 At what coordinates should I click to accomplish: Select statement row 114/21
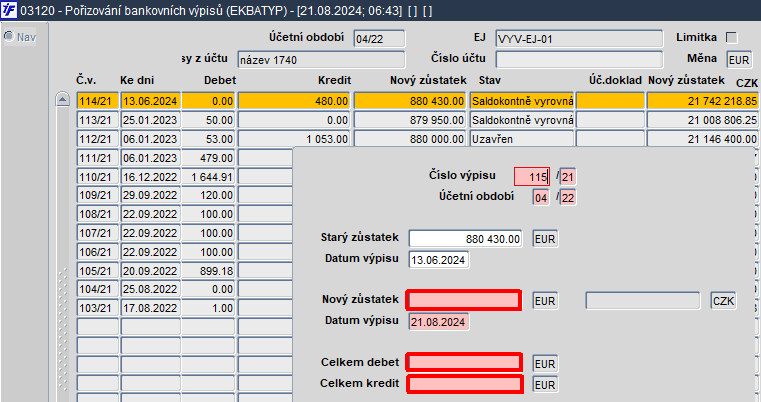point(417,101)
